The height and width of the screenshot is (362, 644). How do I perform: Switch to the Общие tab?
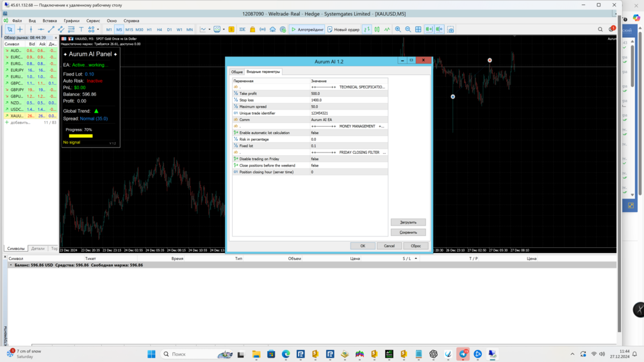coord(237,72)
